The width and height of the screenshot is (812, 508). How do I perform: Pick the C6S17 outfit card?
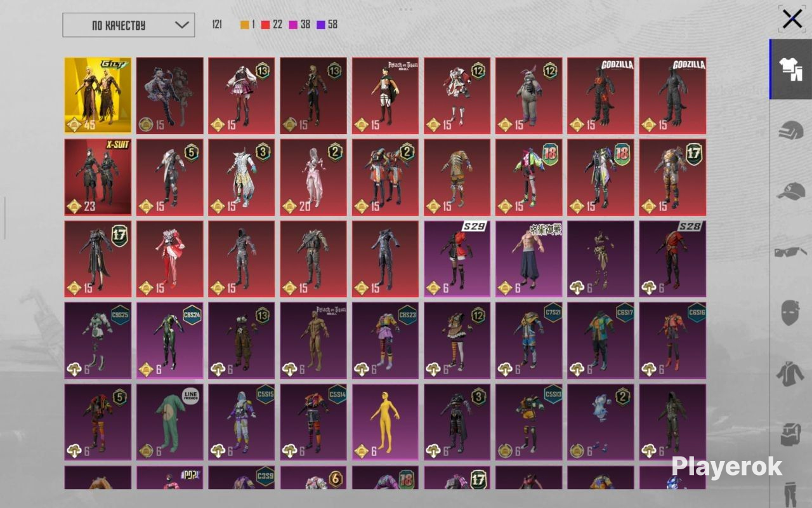coord(601,340)
